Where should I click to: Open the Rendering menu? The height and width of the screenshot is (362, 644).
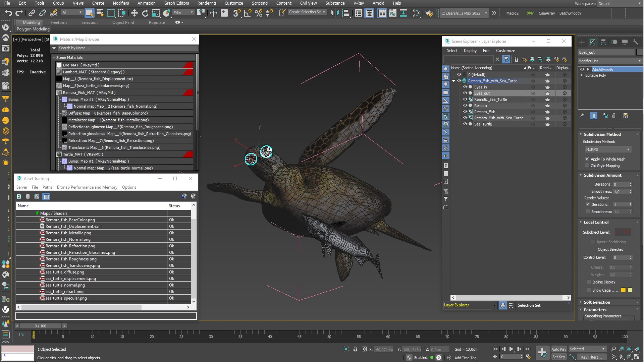pos(207,3)
